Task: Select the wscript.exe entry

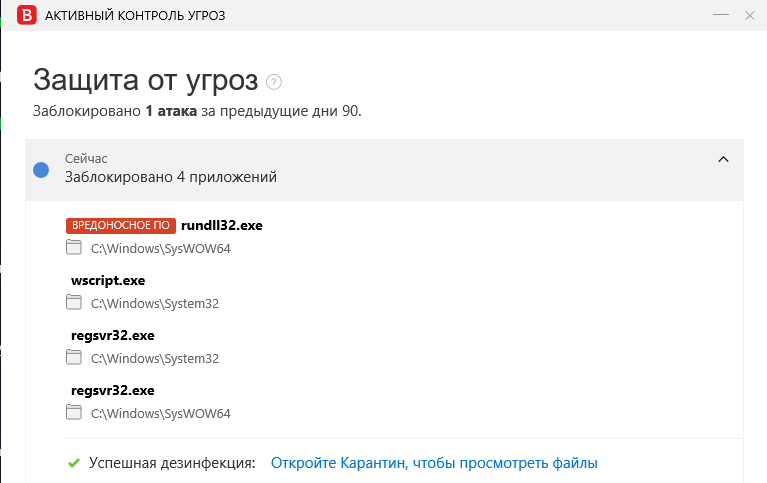Action: (108, 281)
